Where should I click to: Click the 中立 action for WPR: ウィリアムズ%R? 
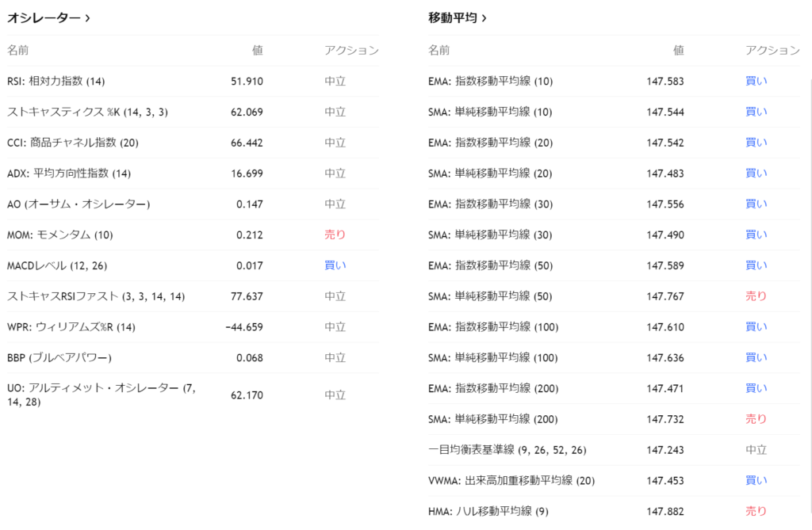point(335,327)
